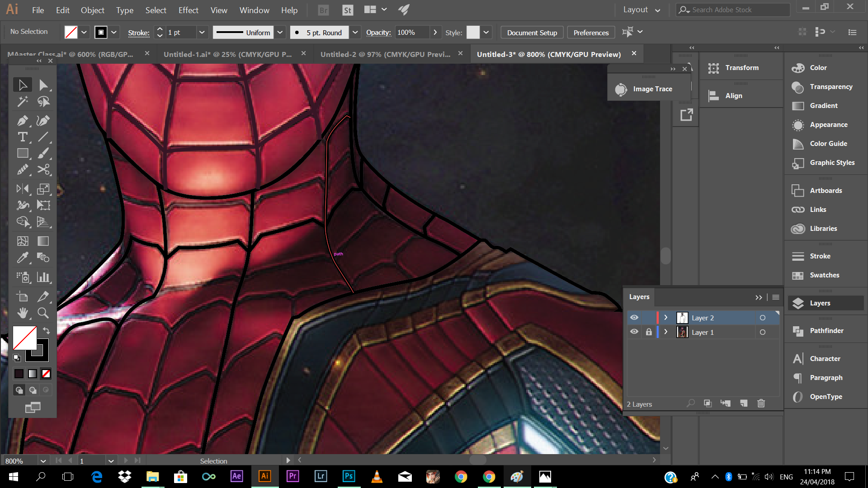This screenshot has width=868, height=488.
Task: Click the Search Adobe Stock field
Action: pyautogui.click(x=733, y=9)
